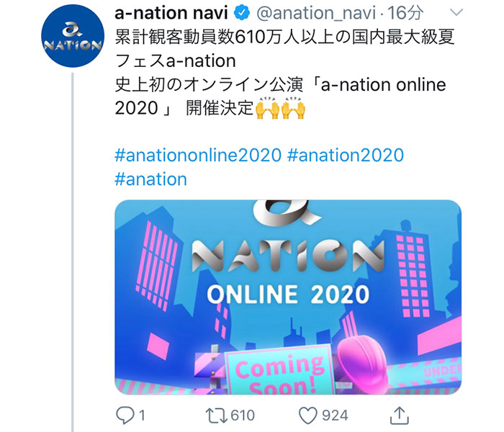504x432 pixels.
Task: Click the Coming Soon sign in image
Action: (279, 372)
